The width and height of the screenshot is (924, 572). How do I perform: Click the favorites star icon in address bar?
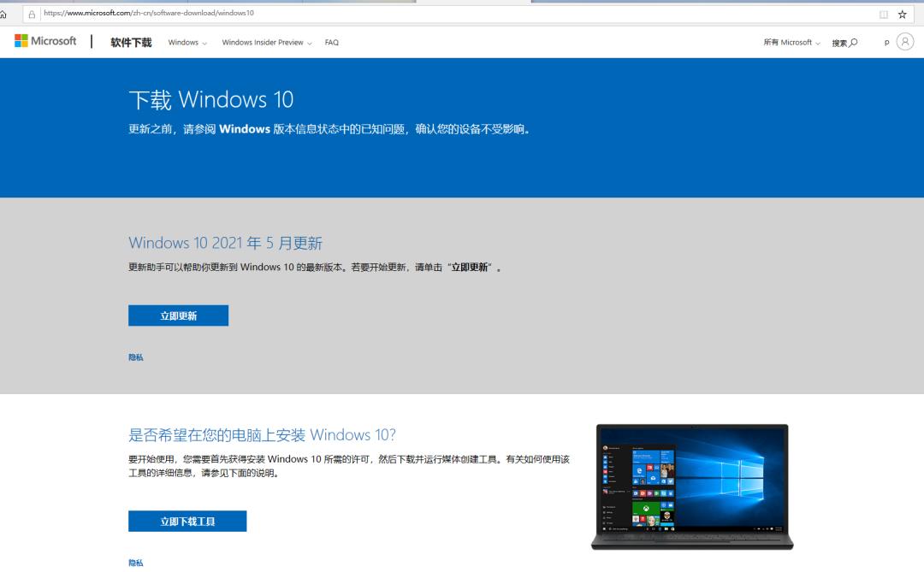pos(903,13)
